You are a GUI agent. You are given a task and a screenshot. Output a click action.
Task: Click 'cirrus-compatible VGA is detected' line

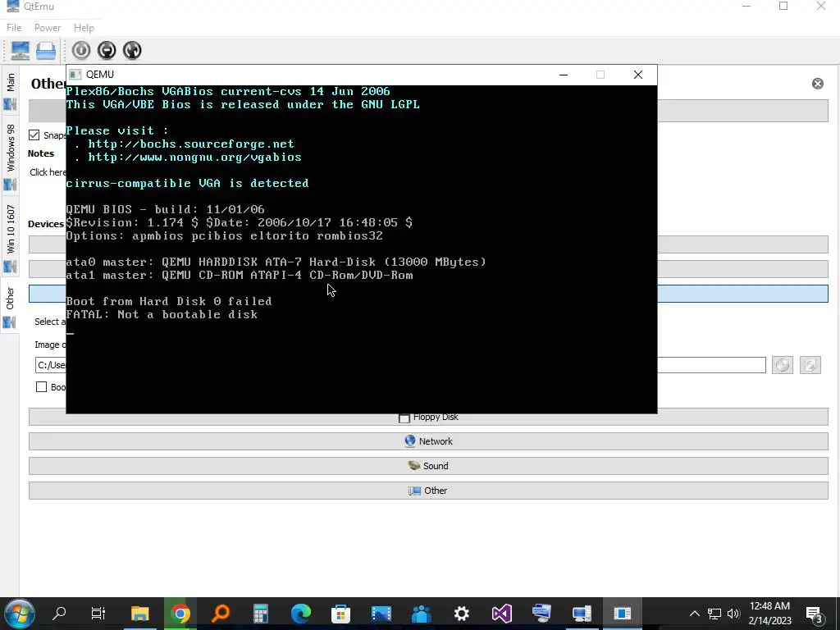point(187,183)
